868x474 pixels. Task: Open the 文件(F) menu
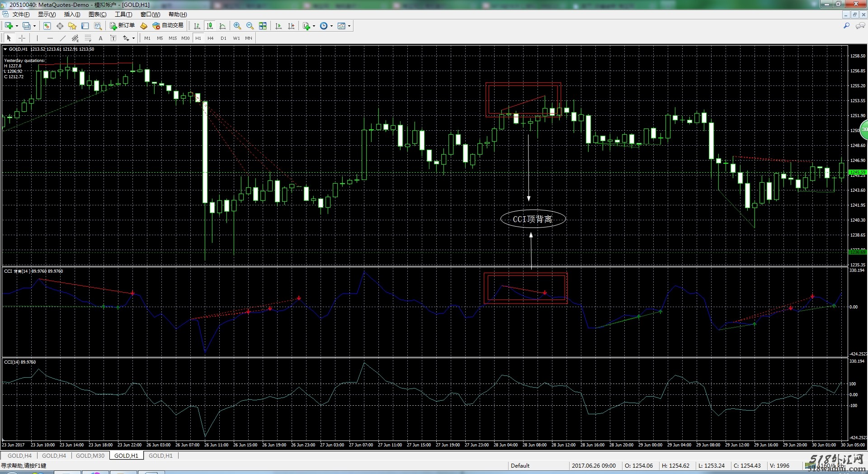[x=21, y=14]
